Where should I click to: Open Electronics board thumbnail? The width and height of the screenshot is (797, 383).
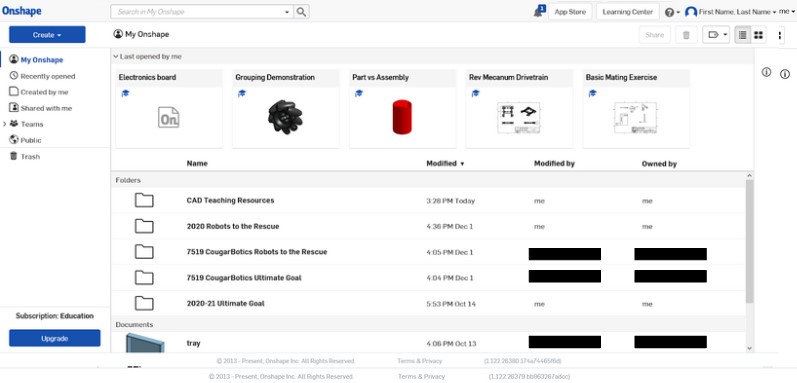coord(169,117)
